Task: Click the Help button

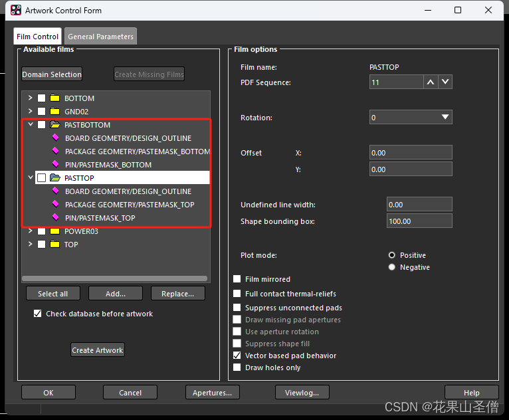Action: (x=471, y=393)
